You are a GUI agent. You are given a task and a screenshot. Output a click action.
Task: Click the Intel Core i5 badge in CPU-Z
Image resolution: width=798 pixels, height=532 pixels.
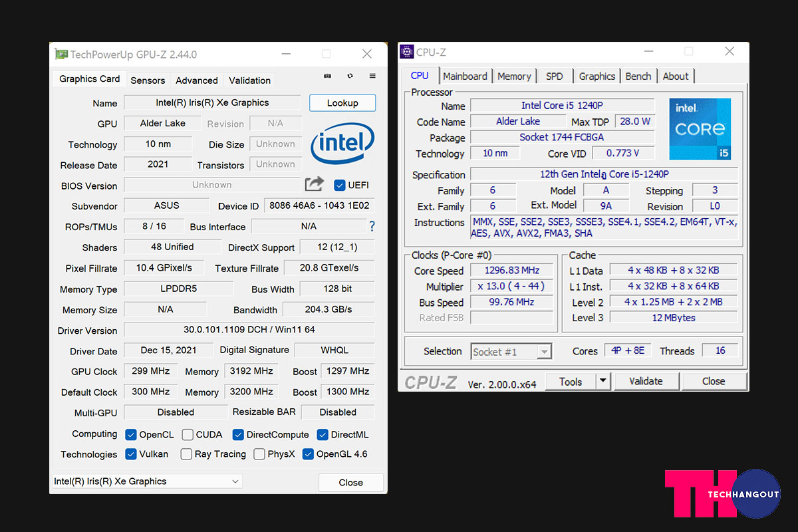pos(700,129)
